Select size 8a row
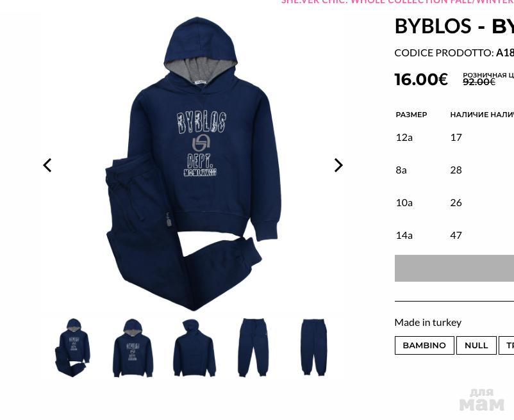Screen dimensions: 514x420 [x=454, y=170]
